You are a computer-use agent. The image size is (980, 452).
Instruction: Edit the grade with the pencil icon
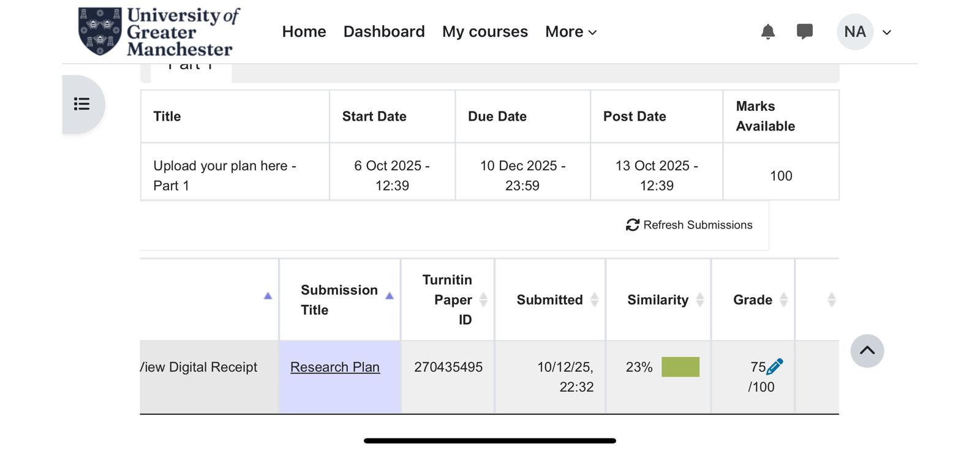point(775,366)
